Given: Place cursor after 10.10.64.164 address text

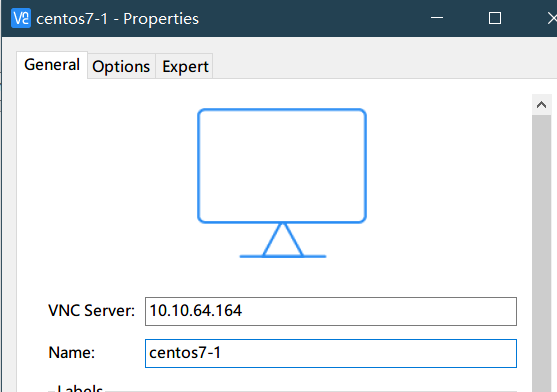Looking at the screenshot, I should pos(243,311).
